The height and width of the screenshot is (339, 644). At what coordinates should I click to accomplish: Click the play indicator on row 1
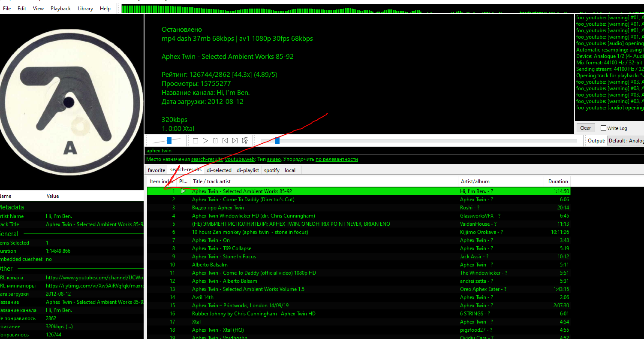click(184, 191)
